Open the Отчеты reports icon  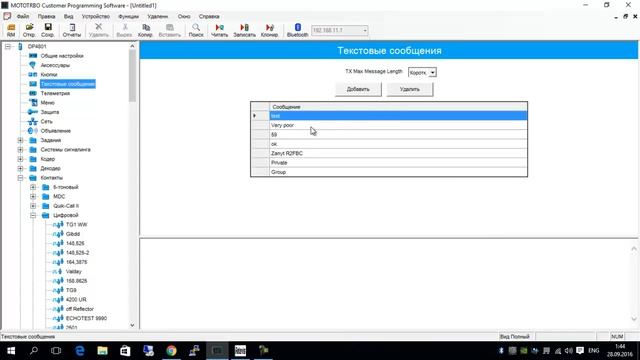72,30
